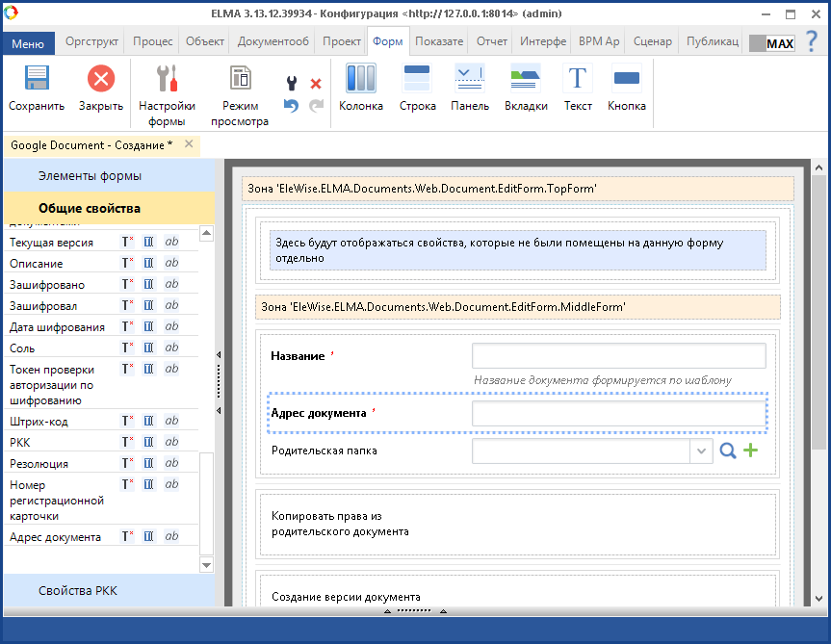Viewport: 831px width, 644px height.
Task: Add a Колонка element to the form
Action: pos(361,80)
